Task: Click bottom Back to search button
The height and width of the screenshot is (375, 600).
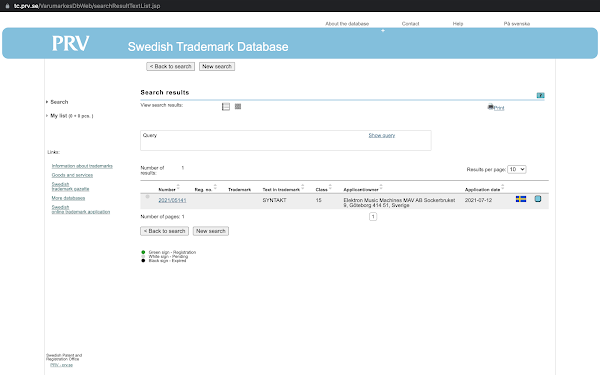Action: (x=164, y=231)
